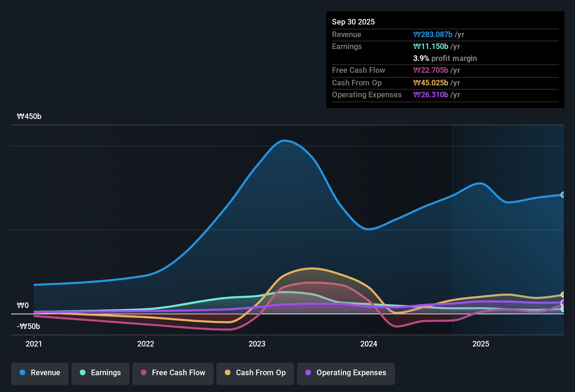Click the 2024 x-axis label
This screenshot has width=575, height=392.
pos(369,344)
